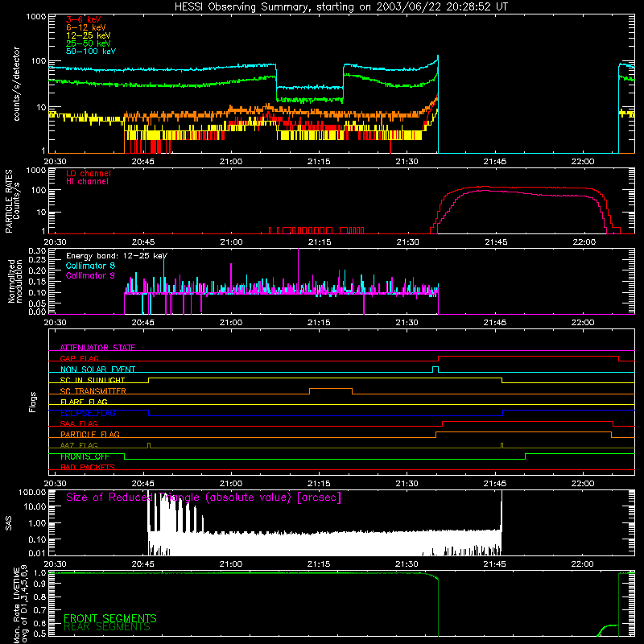
Task: Click the cyan 50-100 keV legend entry
Action: [91, 52]
